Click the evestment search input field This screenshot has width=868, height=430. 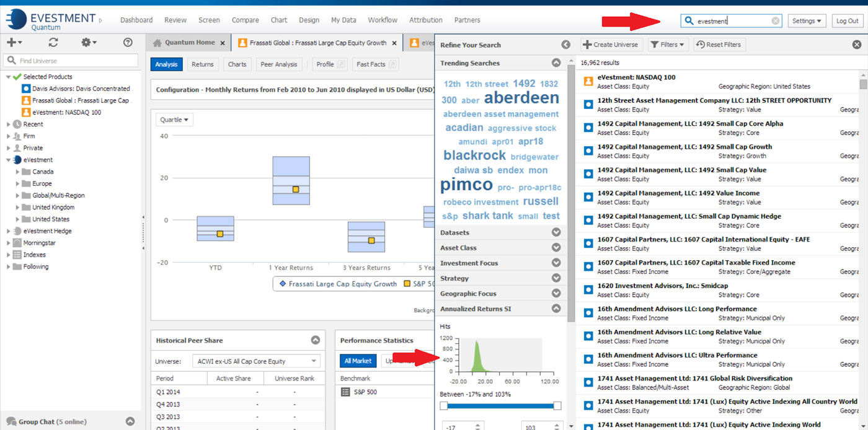pyautogui.click(x=733, y=21)
